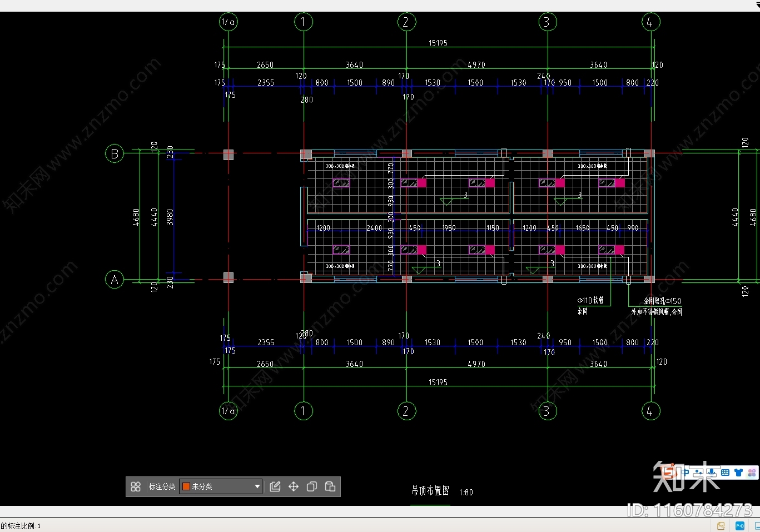This screenshot has width=760, height=532.
Task: Click the 1150 dimension inside the plan
Action: click(493, 228)
